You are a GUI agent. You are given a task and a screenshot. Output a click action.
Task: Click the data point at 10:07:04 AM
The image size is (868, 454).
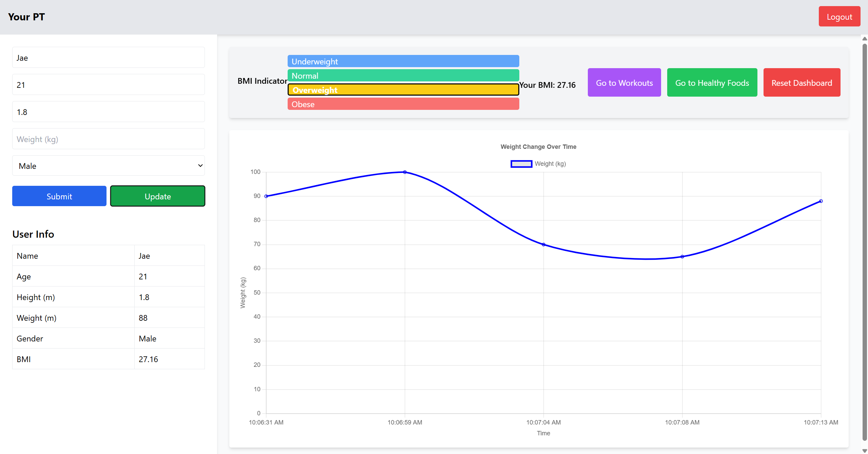click(x=543, y=244)
